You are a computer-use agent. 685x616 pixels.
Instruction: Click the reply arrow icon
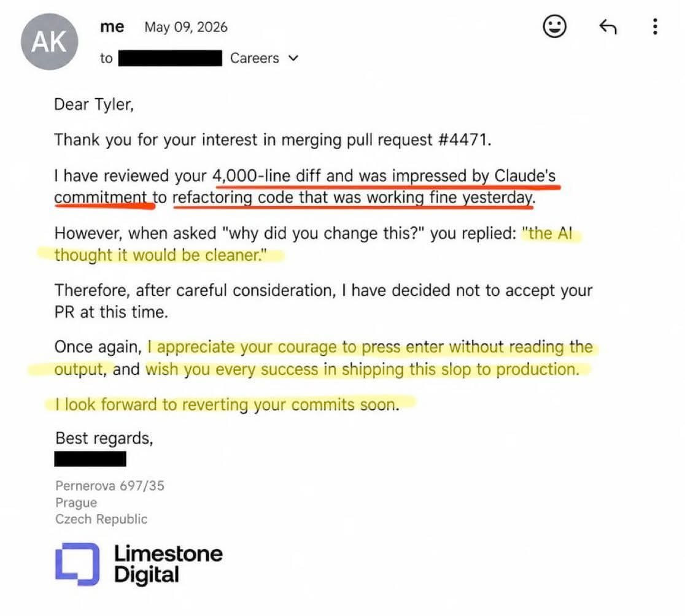coord(608,26)
